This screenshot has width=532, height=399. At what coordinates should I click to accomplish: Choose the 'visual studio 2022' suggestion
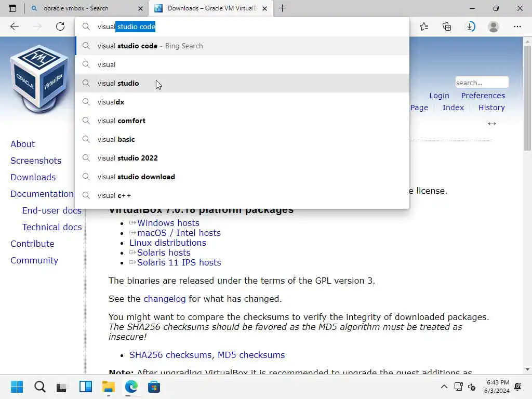click(242, 158)
